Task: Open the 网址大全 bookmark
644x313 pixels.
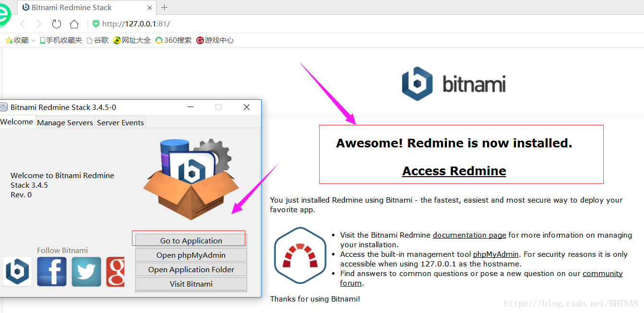Action: click(x=132, y=40)
